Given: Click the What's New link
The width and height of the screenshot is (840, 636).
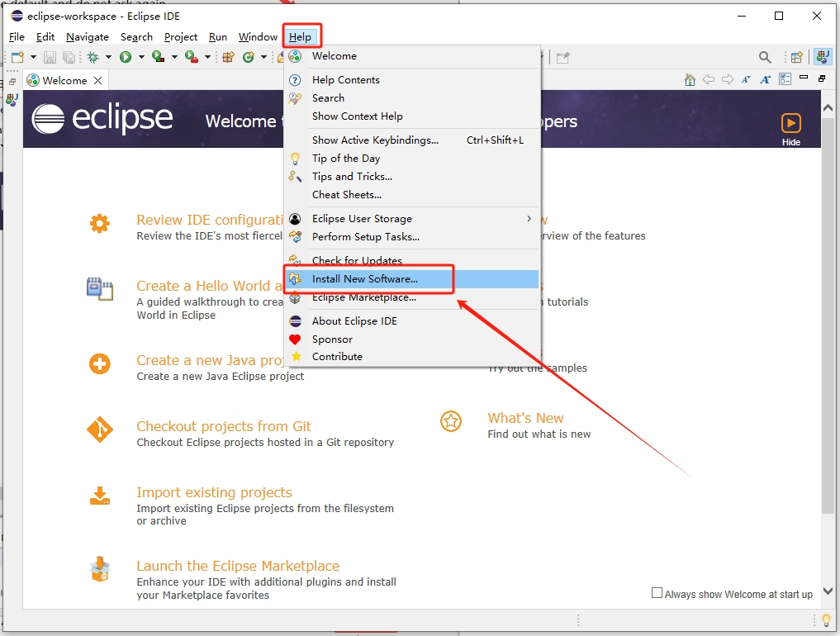Looking at the screenshot, I should pyautogui.click(x=525, y=418).
